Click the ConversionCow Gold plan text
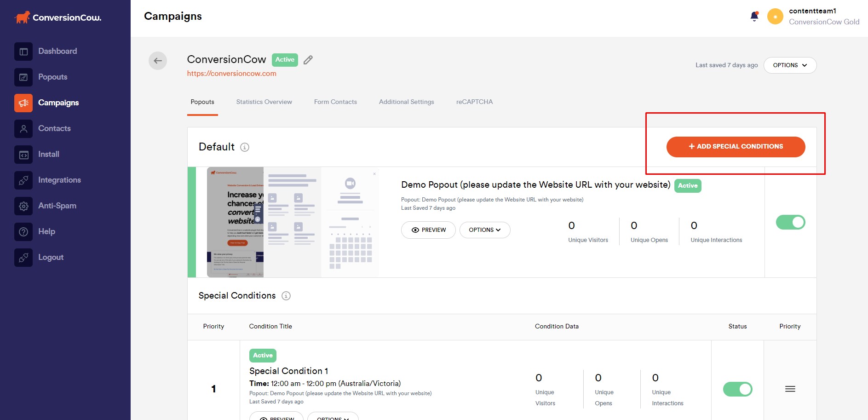 [824, 22]
